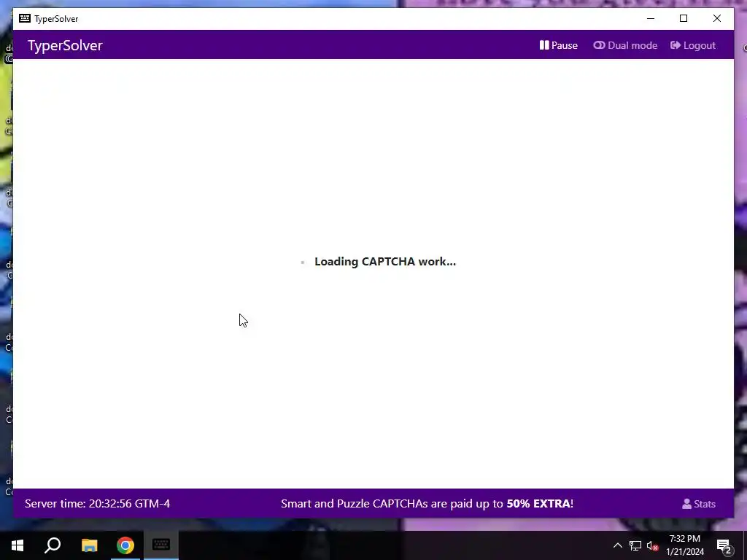Minimize the TyperSolver window
The height and width of the screenshot is (560, 747).
651,18
